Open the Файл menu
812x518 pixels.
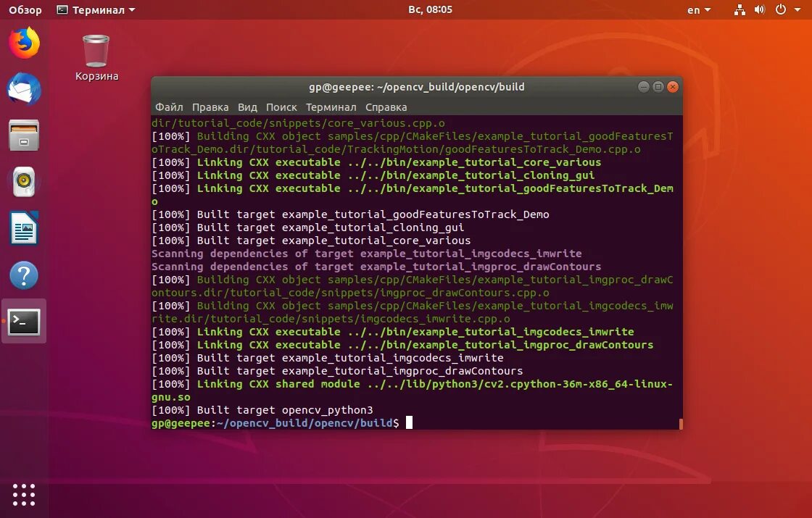point(170,107)
